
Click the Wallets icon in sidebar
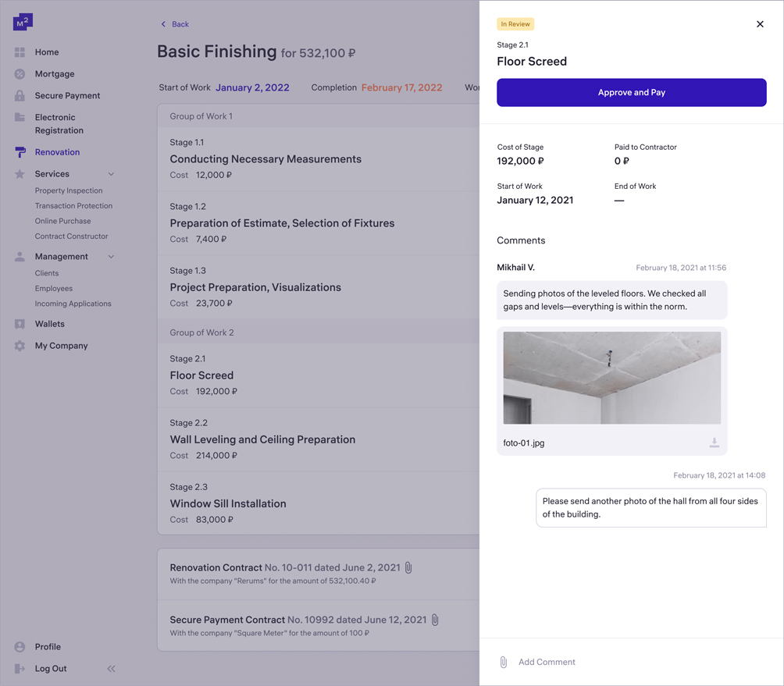[x=20, y=324]
